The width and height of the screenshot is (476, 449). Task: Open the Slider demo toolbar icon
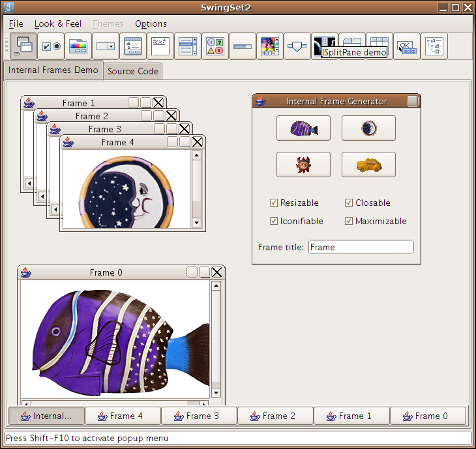pos(297,46)
